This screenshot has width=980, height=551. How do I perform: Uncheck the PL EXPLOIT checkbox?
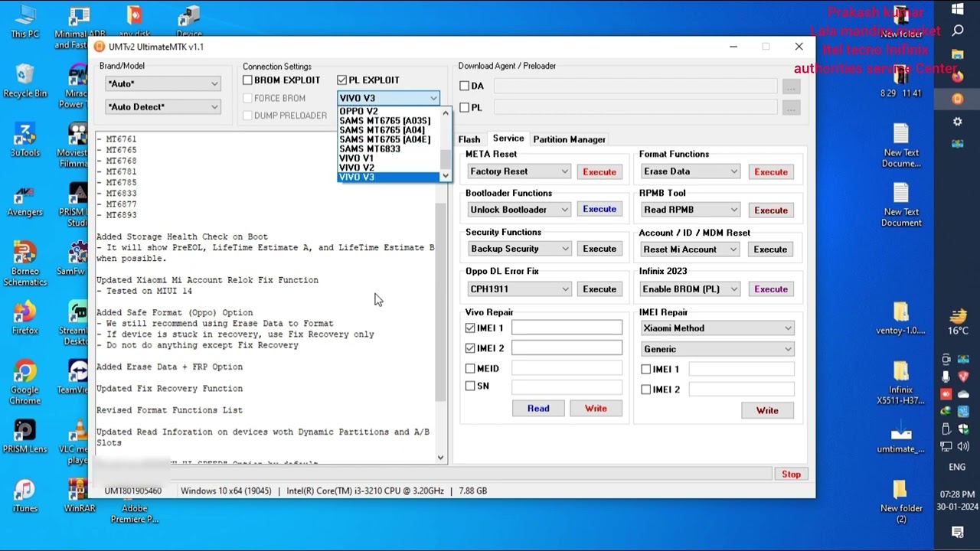click(x=342, y=80)
